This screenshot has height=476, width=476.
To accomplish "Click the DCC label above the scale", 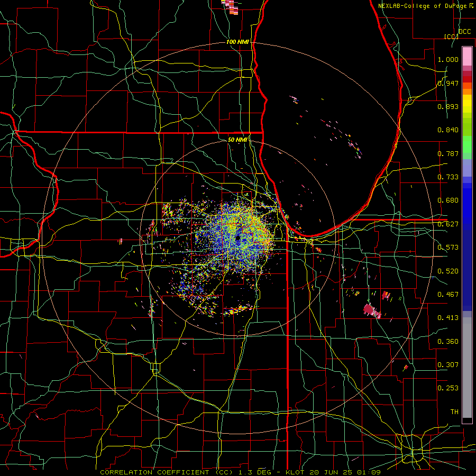I will [x=464, y=32].
